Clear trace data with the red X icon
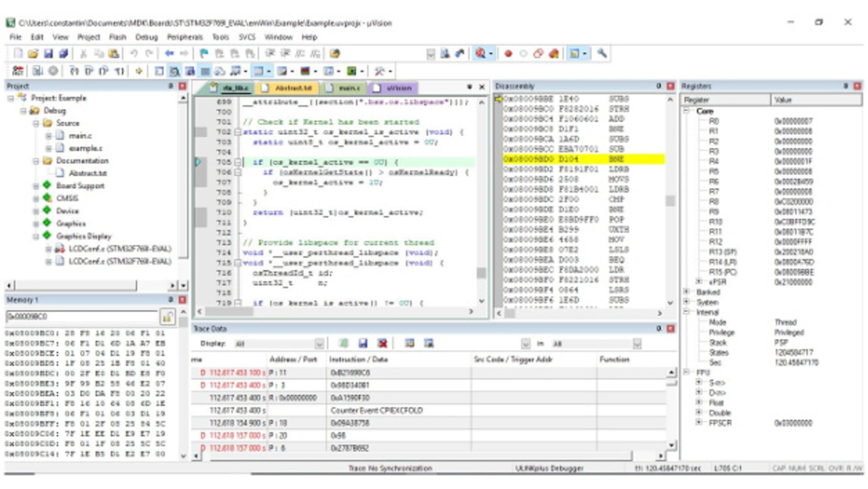The width and height of the screenshot is (868, 489). coord(382,344)
